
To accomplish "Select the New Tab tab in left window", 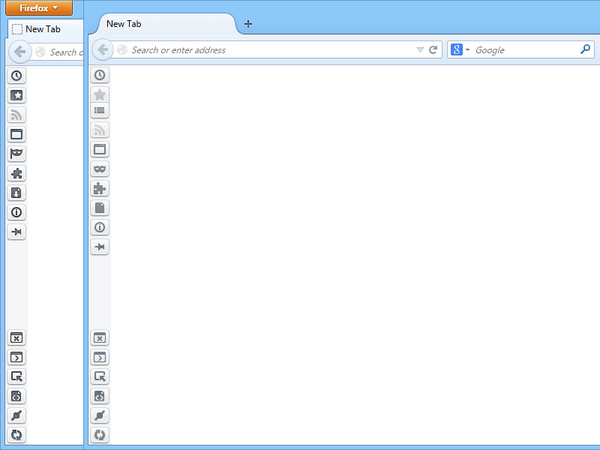I will click(x=45, y=29).
